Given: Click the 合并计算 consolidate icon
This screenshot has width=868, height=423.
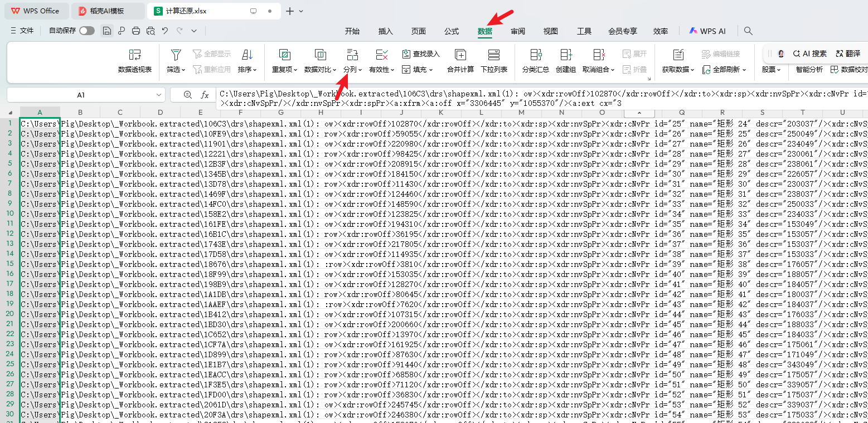Looking at the screenshot, I should [x=460, y=60].
